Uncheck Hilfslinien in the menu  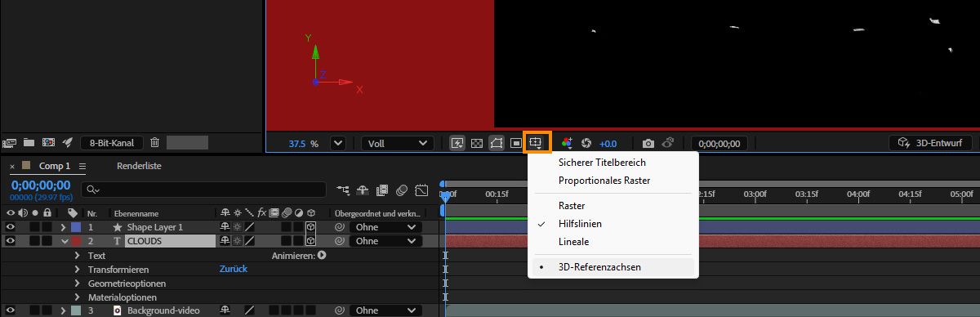(613, 224)
